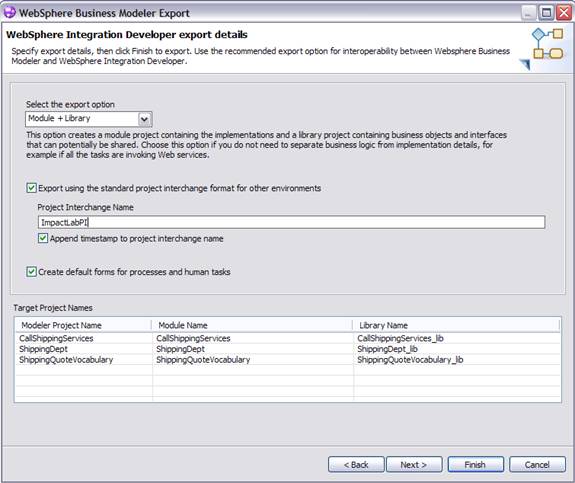Open the export option dropdown arrow
The image size is (575, 483).
144,119
